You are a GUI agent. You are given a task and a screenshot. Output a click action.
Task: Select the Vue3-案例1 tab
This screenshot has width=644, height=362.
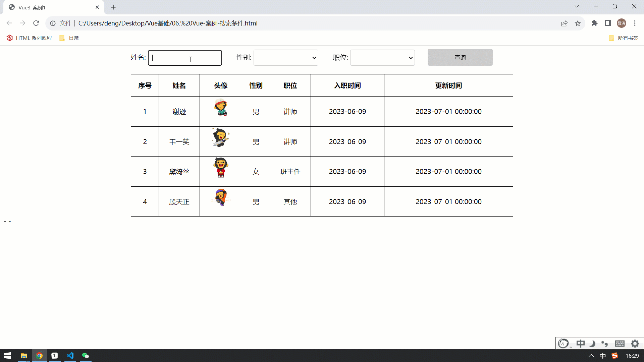pos(50,7)
